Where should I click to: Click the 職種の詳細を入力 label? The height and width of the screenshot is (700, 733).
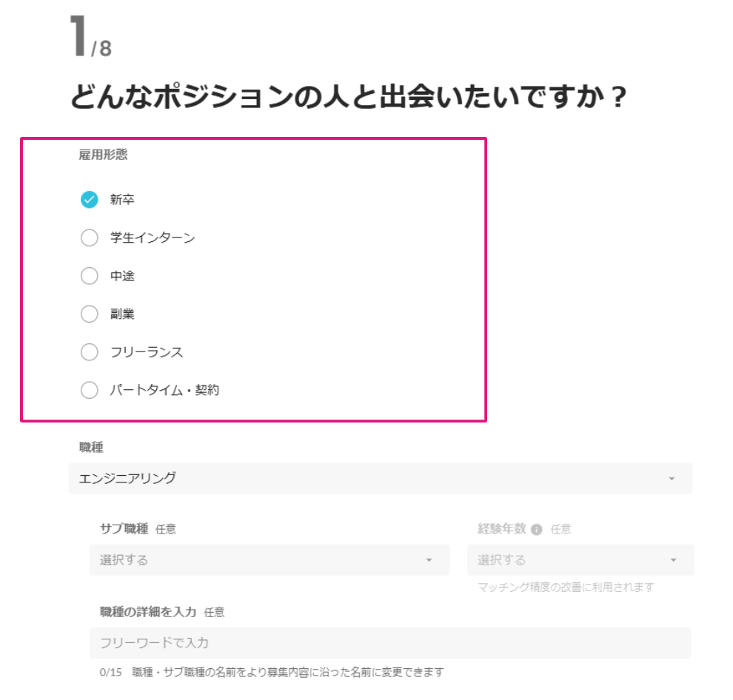coord(148,612)
